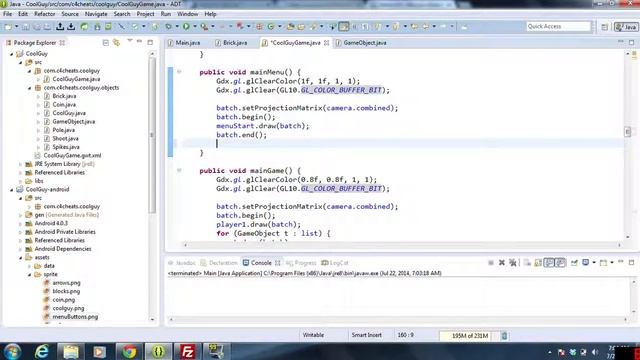This screenshot has width=640, height=360.
Task: Collapse the assets folder
Action: [21, 258]
